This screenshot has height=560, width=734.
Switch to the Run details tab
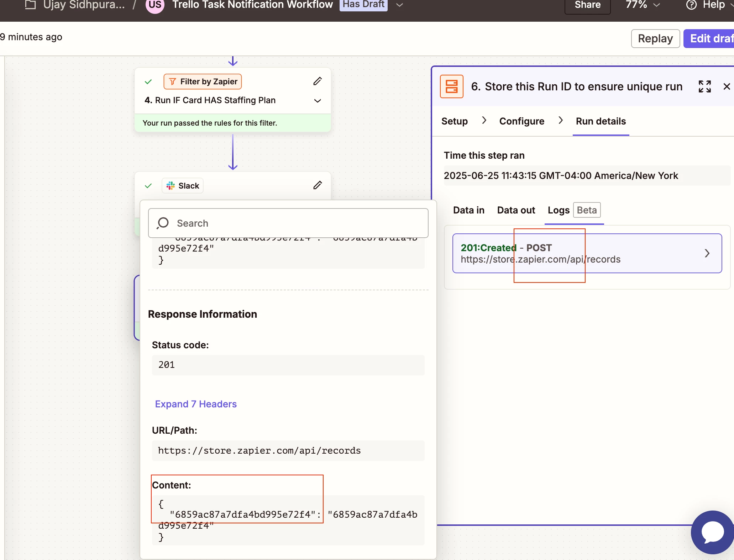pyautogui.click(x=601, y=121)
